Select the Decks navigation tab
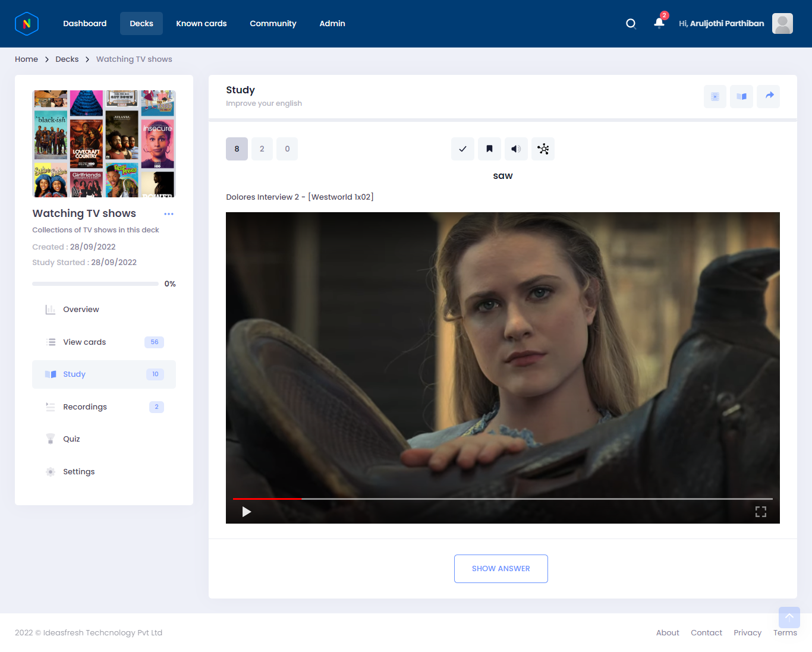 coord(141,24)
